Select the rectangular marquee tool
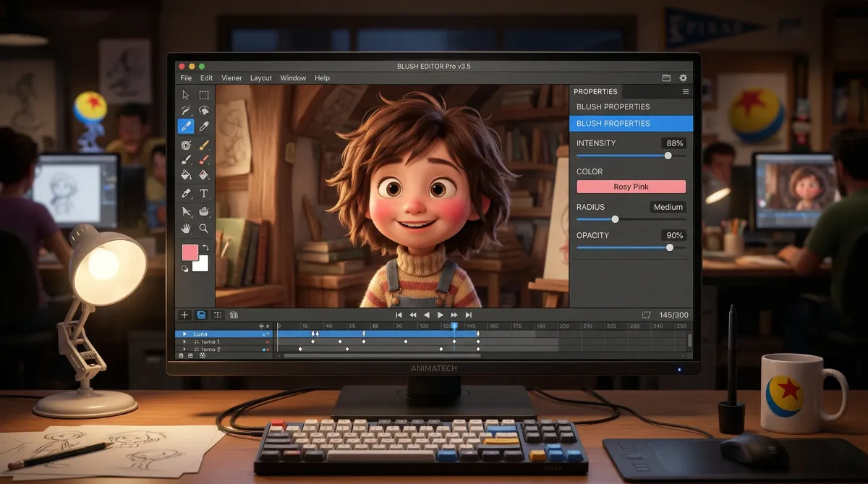This screenshot has width=868, height=484. coord(204,95)
